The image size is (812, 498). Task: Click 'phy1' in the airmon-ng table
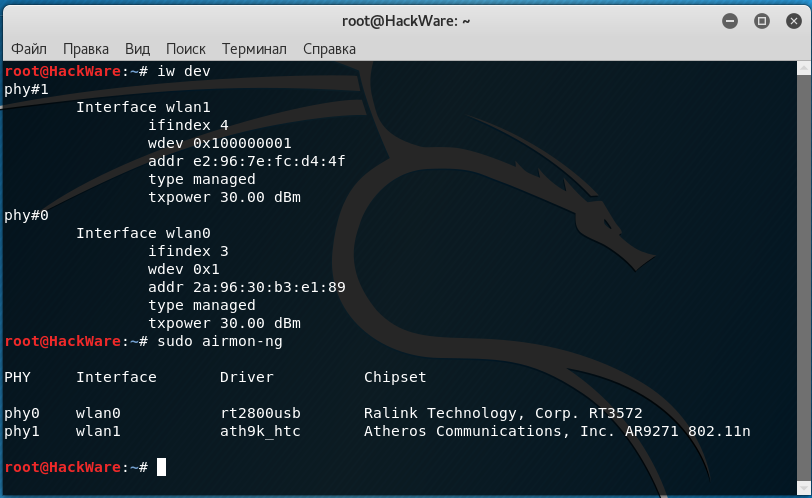point(22,431)
